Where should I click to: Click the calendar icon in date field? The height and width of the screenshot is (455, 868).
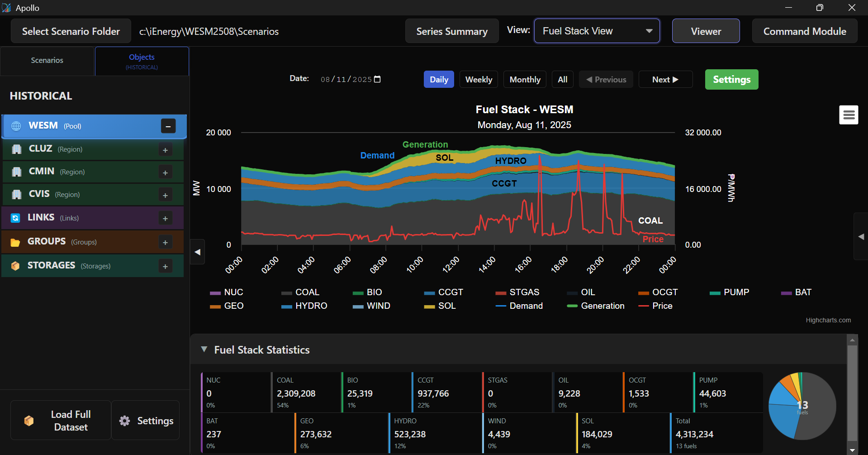click(x=378, y=79)
